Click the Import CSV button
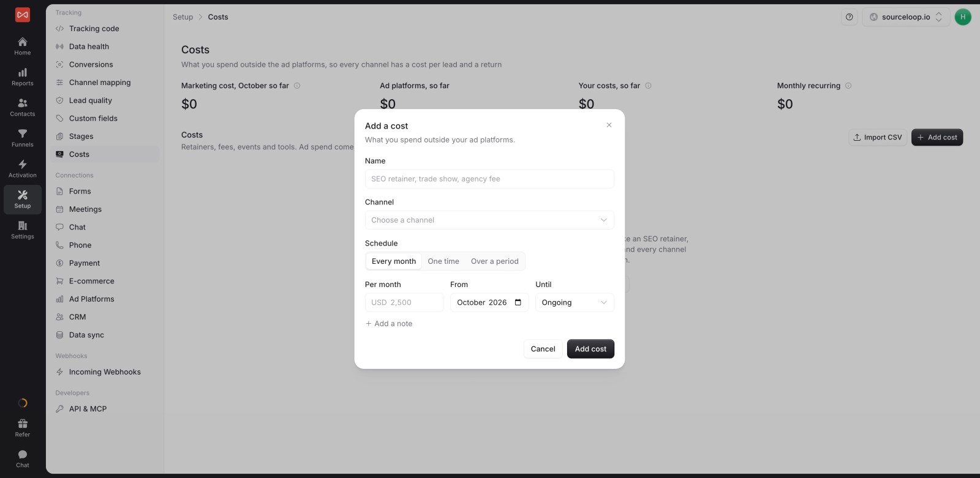This screenshot has width=980, height=478. click(x=878, y=138)
